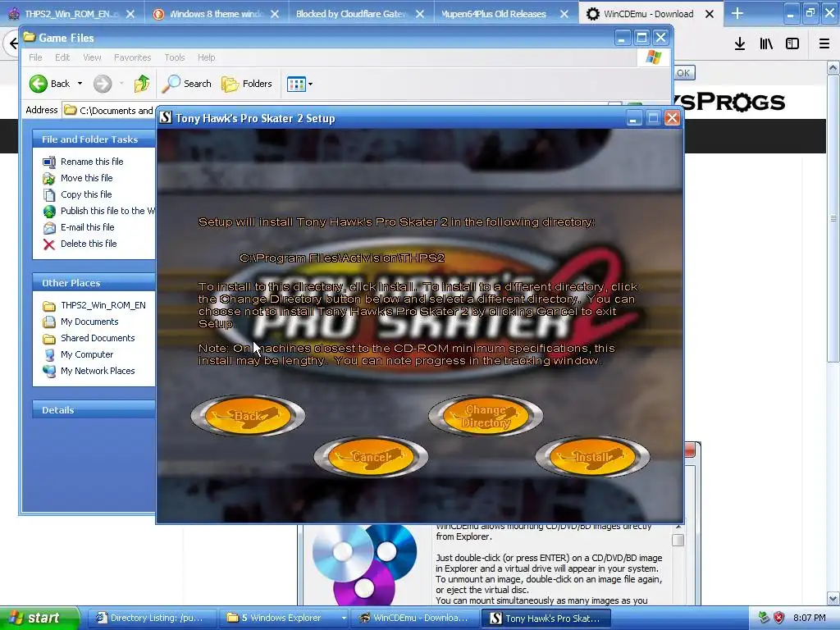Open My Documents in Other Places

(x=89, y=322)
